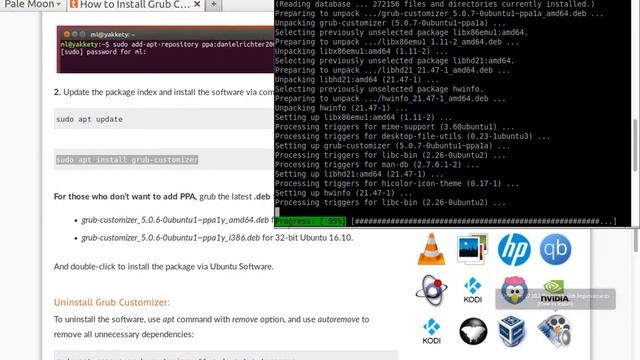Click the terminal window's vertical scrollbar
Viewport: 640px width, 360px height.
[635, 145]
